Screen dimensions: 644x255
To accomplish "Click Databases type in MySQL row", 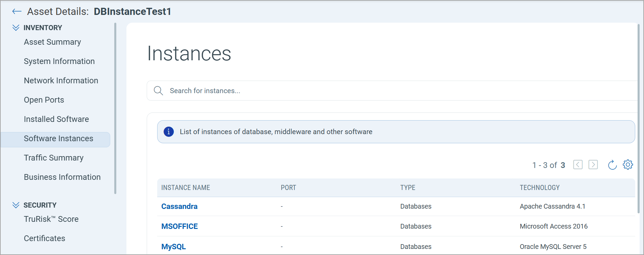I will tap(416, 247).
